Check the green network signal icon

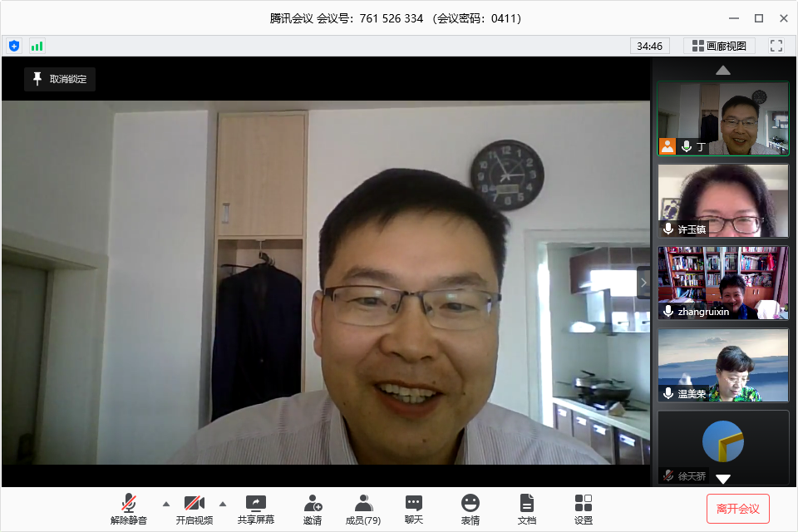click(x=37, y=46)
